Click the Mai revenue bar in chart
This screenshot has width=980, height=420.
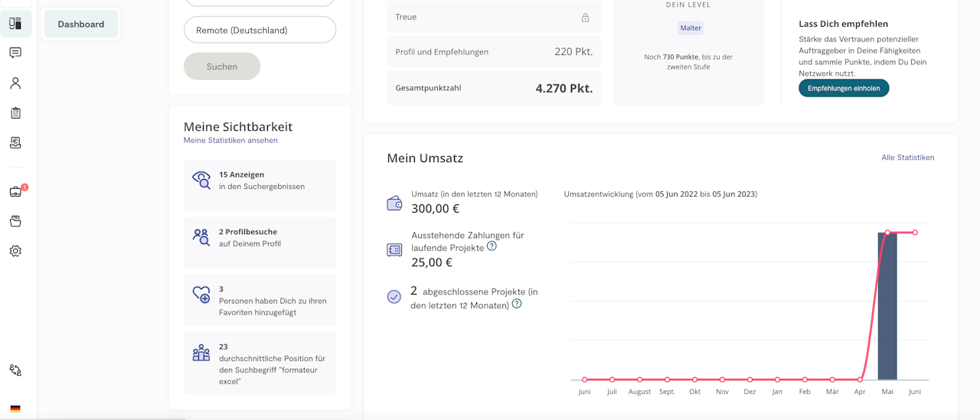pos(887,306)
